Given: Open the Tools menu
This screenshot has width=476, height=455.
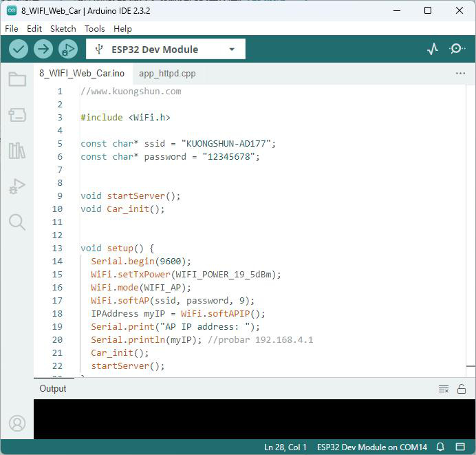Looking at the screenshot, I should (x=95, y=28).
